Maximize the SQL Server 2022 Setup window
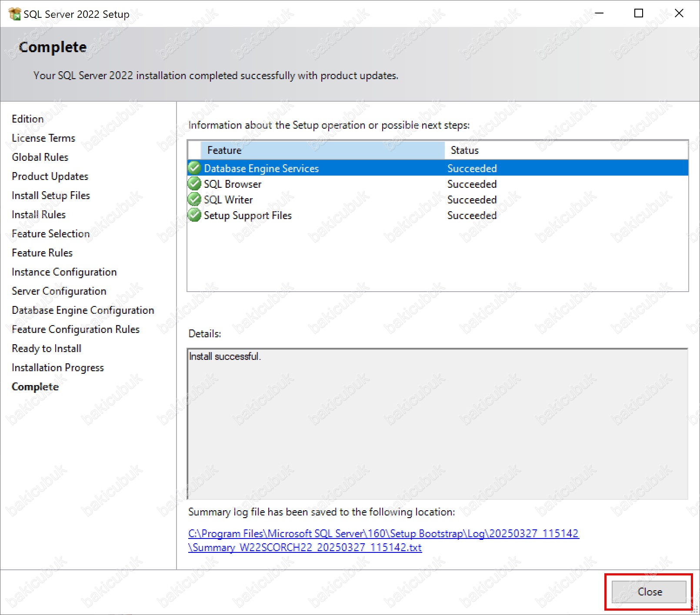The height and width of the screenshot is (615, 700). 639,13
